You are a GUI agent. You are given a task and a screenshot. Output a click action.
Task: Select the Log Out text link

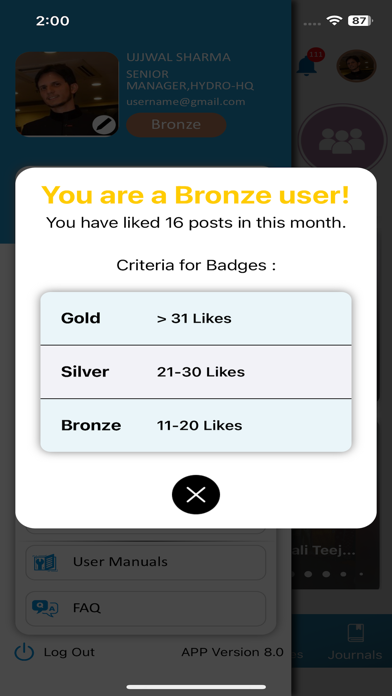[x=69, y=652]
